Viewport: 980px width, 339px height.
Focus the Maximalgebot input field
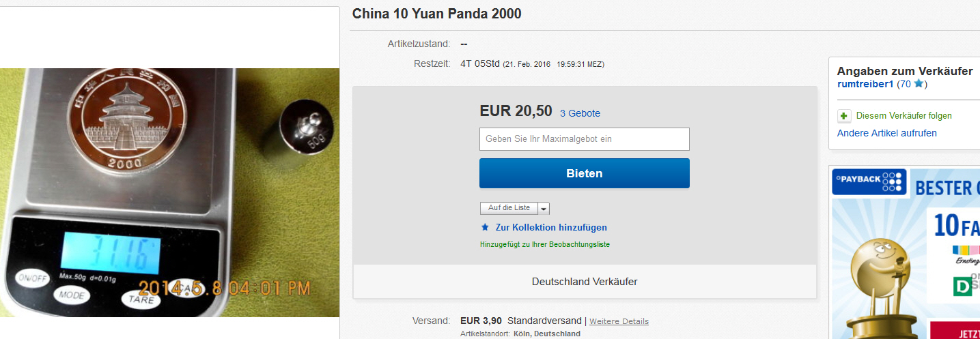[x=585, y=139]
